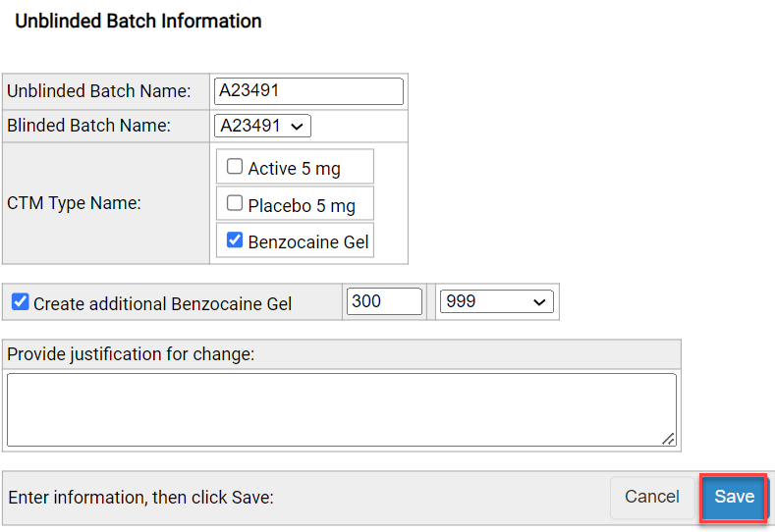This screenshot has height=532, width=775.
Task: Tick the Placebo 5 mg checkbox
Action: pyautogui.click(x=235, y=203)
